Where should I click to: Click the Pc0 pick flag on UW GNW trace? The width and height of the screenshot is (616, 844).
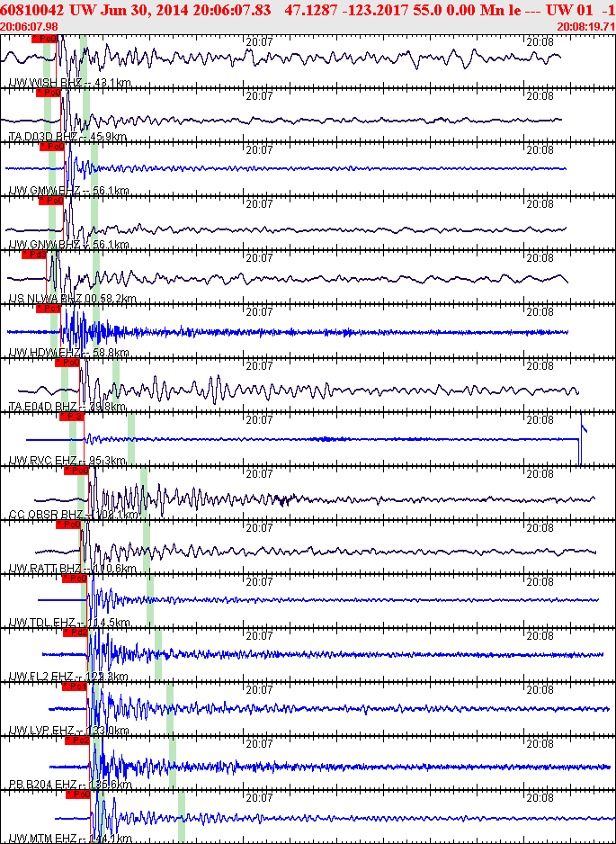[51, 201]
